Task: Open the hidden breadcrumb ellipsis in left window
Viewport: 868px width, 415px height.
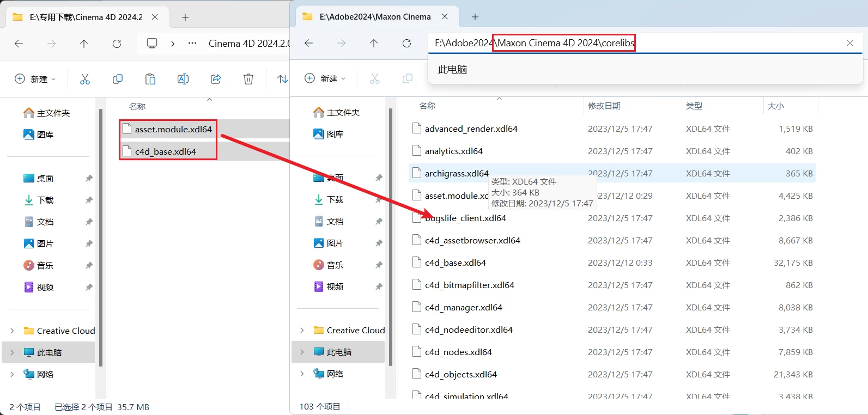Action: coord(192,44)
